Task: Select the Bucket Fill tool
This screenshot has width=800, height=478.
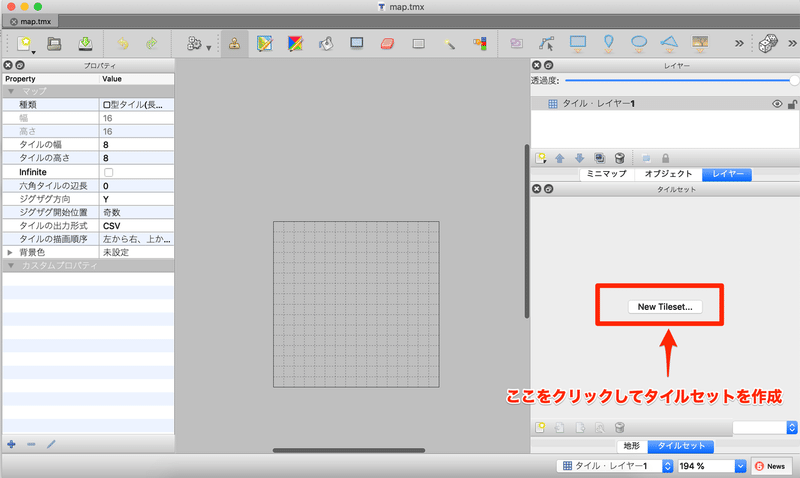Action: pyautogui.click(x=326, y=43)
